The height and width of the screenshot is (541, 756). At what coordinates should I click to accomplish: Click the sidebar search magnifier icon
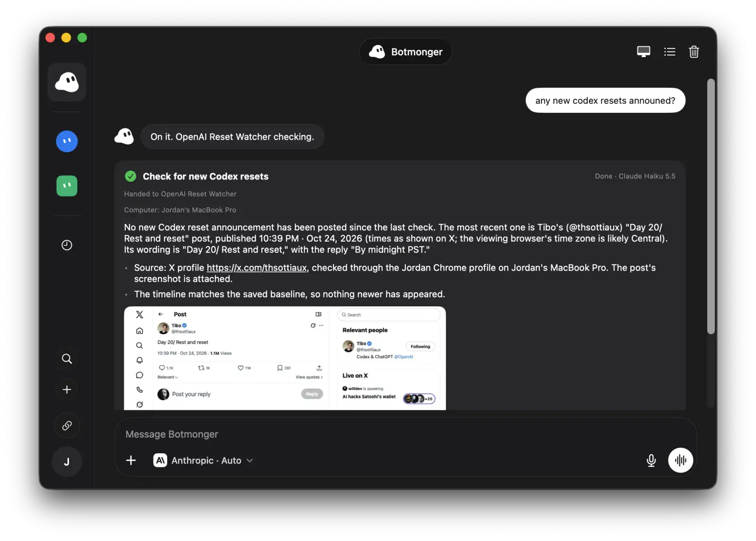[x=67, y=359]
